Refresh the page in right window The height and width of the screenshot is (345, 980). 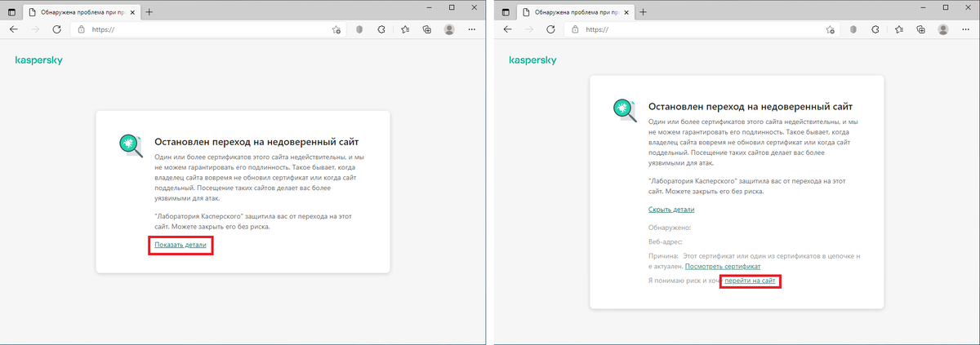(x=550, y=29)
